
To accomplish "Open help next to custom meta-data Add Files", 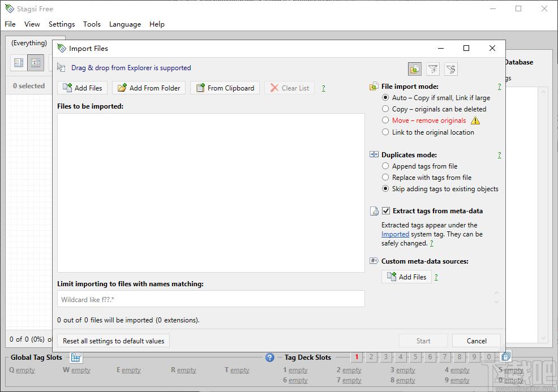I will pos(436,277).
